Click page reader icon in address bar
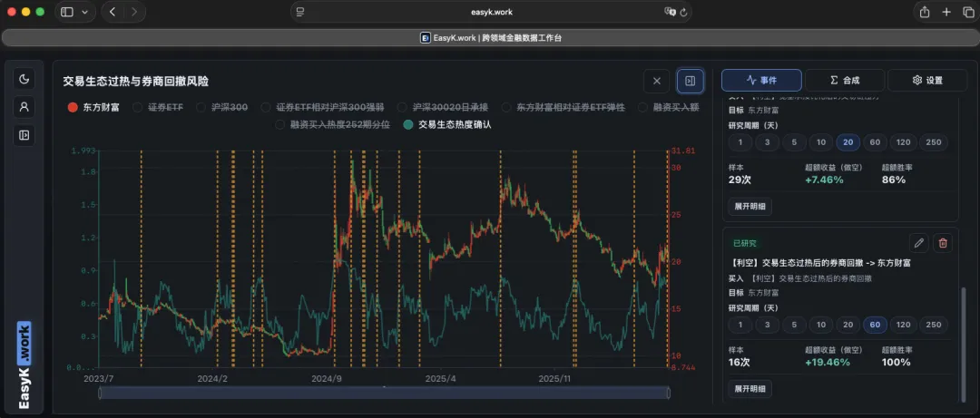 pyautogui.click(x=300, y=12)
